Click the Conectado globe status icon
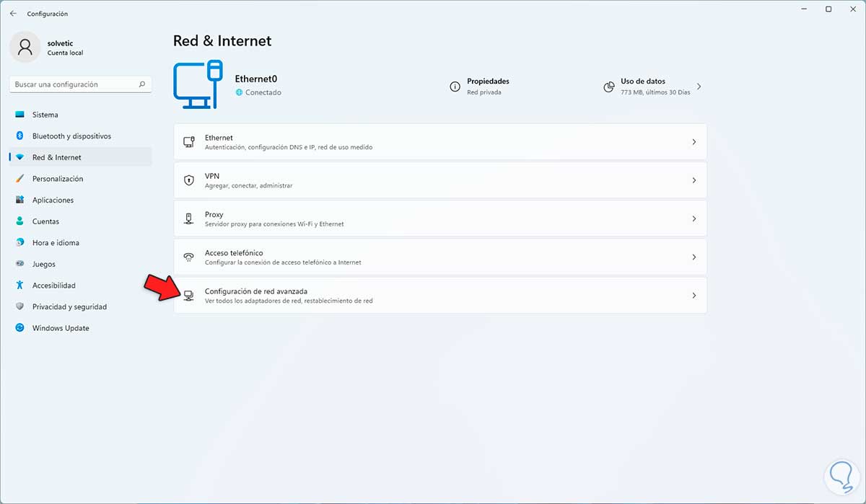This screenshot has width=866, height=504. (x=239, y=93)
